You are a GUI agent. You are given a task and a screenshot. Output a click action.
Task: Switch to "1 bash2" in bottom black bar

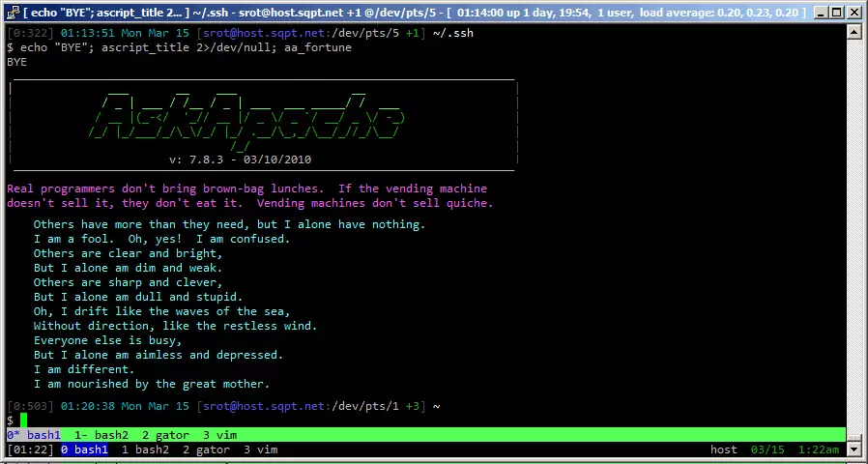(145, 449)
